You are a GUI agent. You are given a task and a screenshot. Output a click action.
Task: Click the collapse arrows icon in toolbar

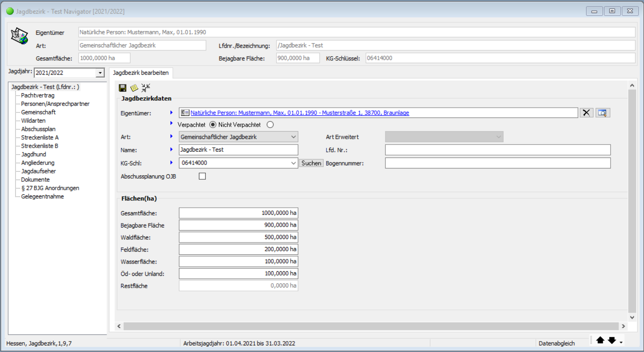point(146,88)
